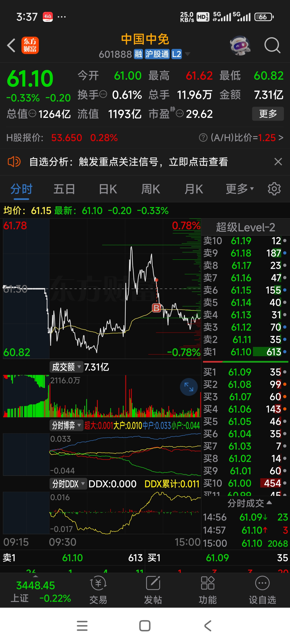Tap the search magnifier icon
The width and height of the screenshot is (290, 644).
pyautogui.click(x=272, y=46)
